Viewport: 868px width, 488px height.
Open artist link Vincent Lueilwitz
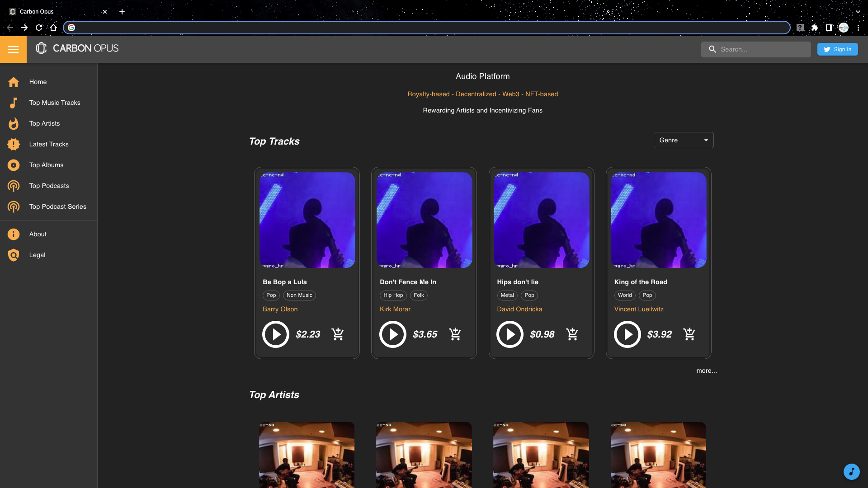click(638, 309)
